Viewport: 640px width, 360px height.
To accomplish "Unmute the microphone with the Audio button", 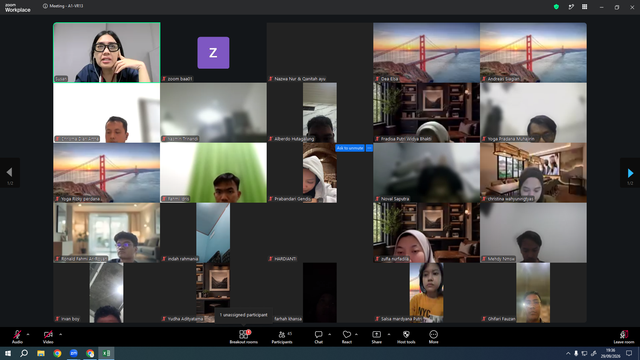I will click(x=17, y=337).
